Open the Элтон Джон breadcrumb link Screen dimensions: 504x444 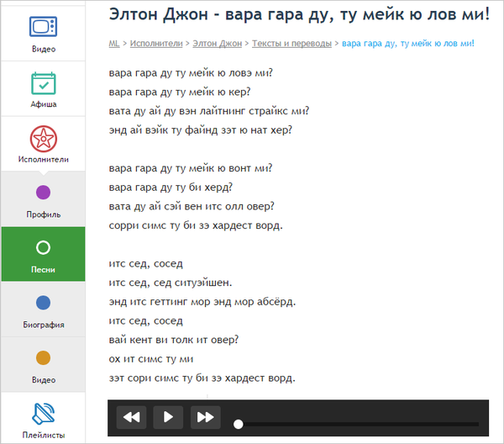(217, 44)
